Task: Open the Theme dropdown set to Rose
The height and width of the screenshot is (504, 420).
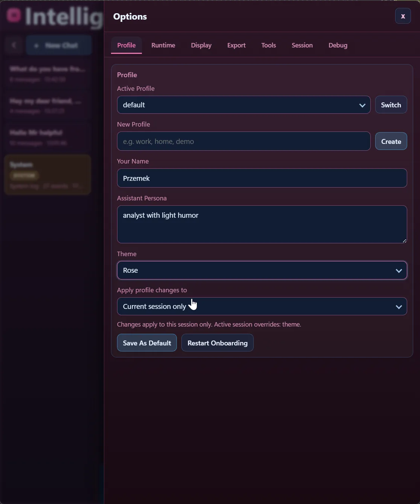Action: click(262, 270)
